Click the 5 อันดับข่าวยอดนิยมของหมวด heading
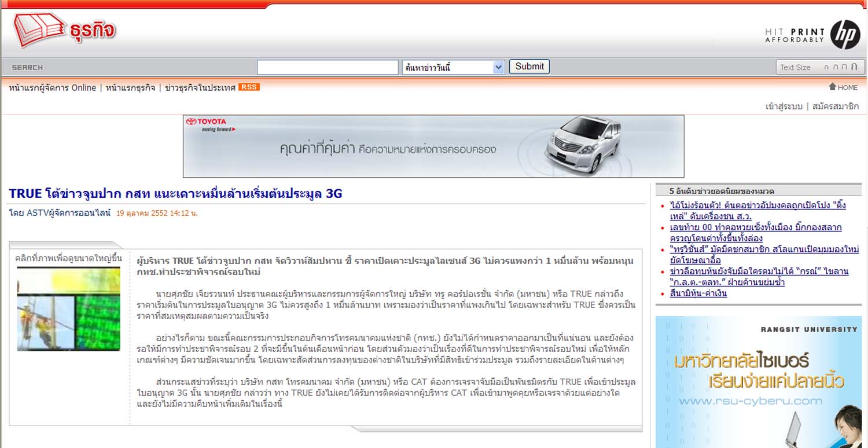This screenshot has width=868, height=448. (x=722, y=191)
